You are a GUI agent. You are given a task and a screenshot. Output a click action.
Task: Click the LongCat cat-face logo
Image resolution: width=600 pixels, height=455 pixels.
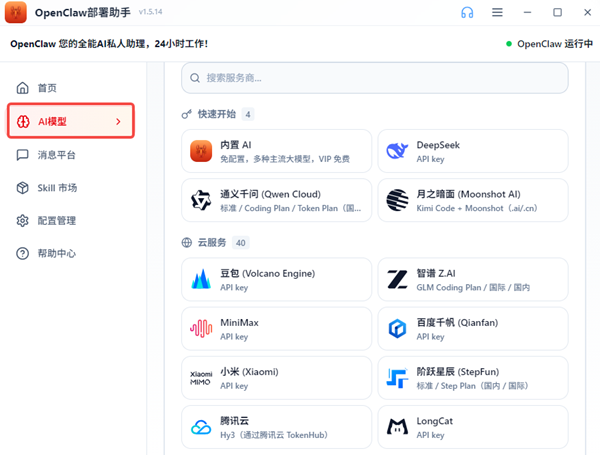click(x=397, y=427)
